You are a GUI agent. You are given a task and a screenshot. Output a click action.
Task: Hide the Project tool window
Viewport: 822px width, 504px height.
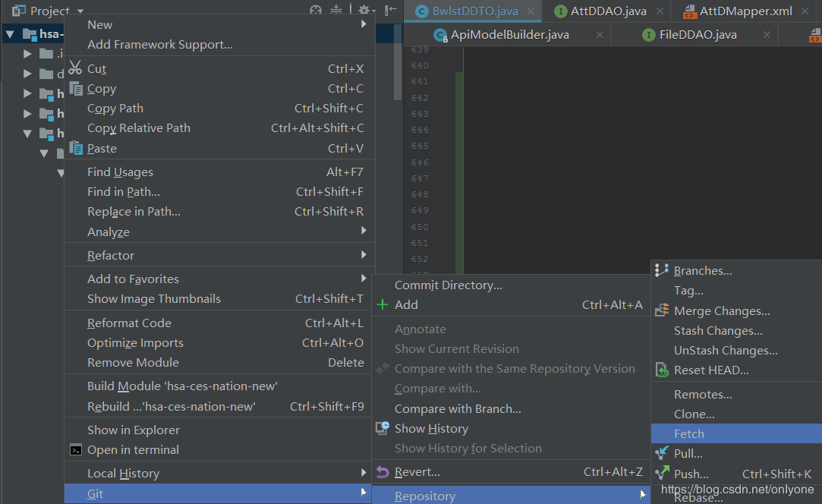pyautogui.click(x=390, y=11)
